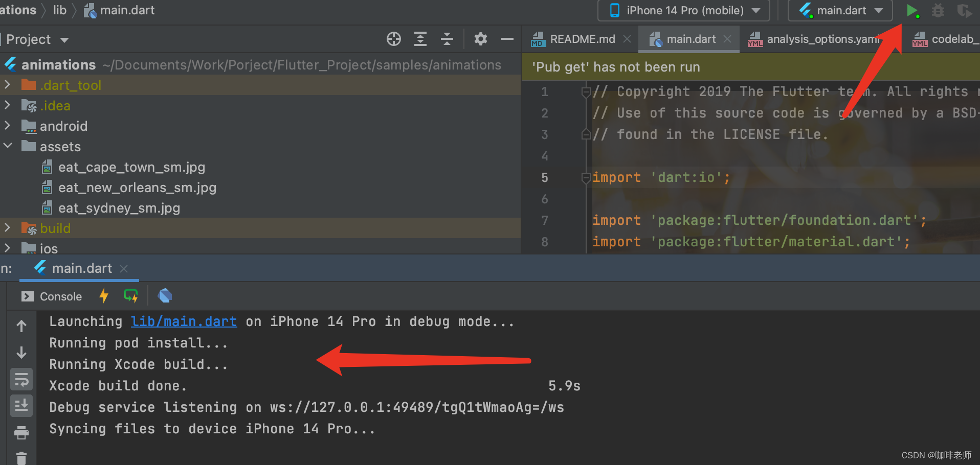Viewport: 980px width, 465px height.
Task: Expand the .dart_tool folder
Action: 7,84
